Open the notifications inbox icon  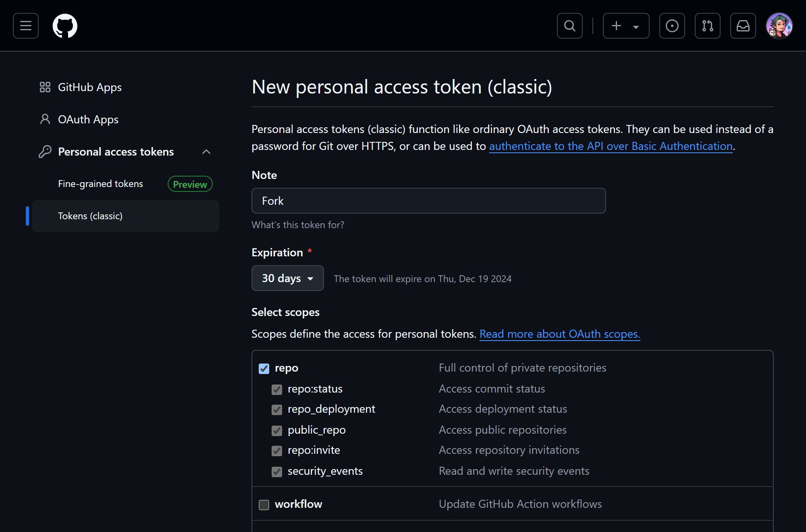click(x=743, y=26)
